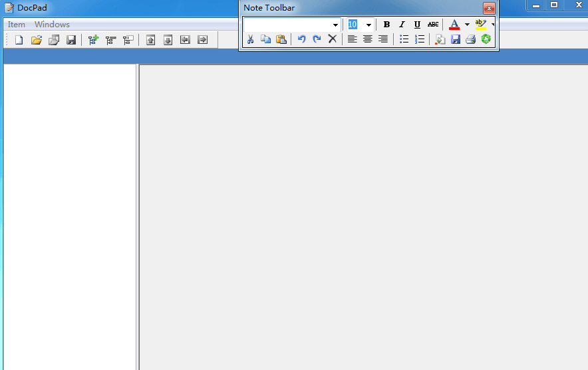Toggle Bold formatting

(x=386, y=25)
